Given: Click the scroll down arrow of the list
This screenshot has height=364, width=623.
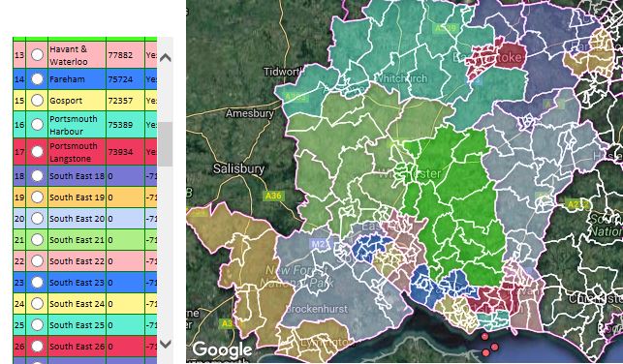Looking at the screenshot, I should (x=166, y=344).
